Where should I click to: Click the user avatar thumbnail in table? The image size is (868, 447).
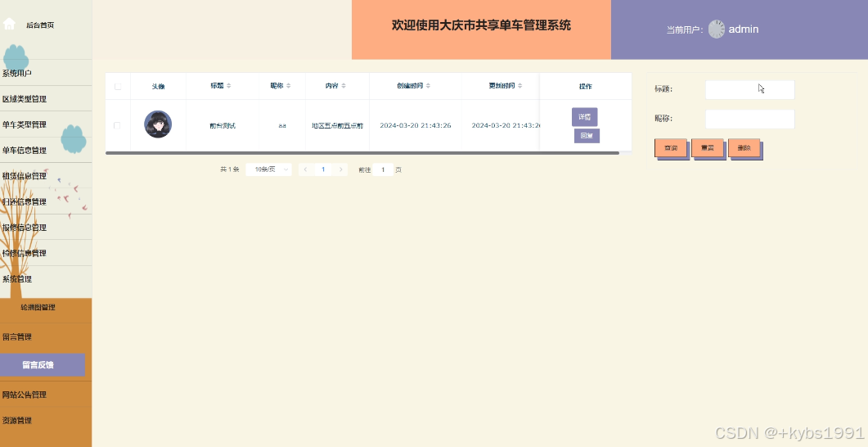[158, 124]
